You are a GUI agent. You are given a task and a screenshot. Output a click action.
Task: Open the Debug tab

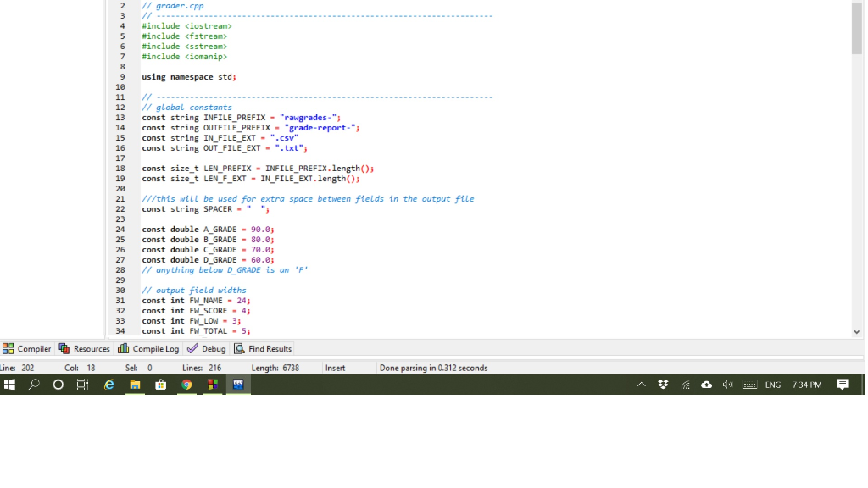tap(206, 348)
